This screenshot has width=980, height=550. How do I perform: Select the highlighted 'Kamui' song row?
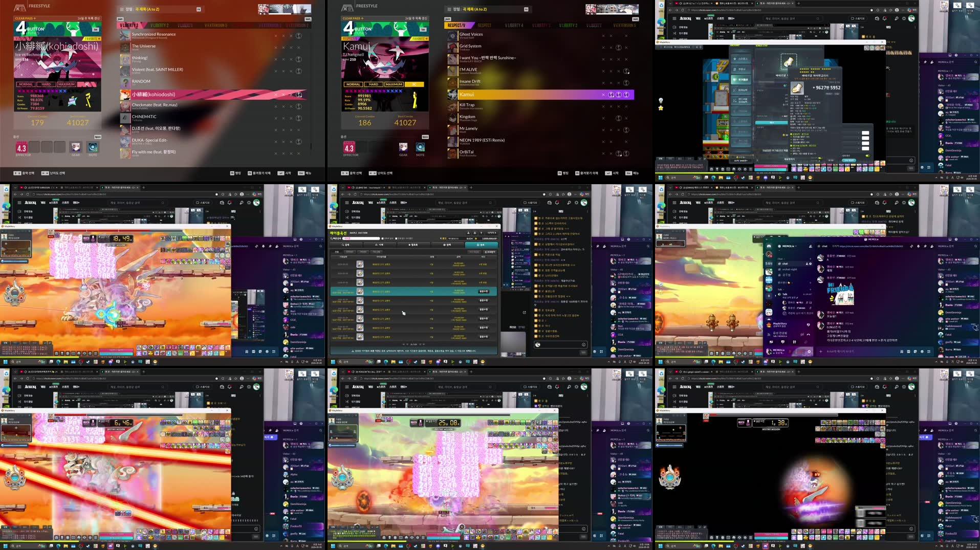(540, 94)
